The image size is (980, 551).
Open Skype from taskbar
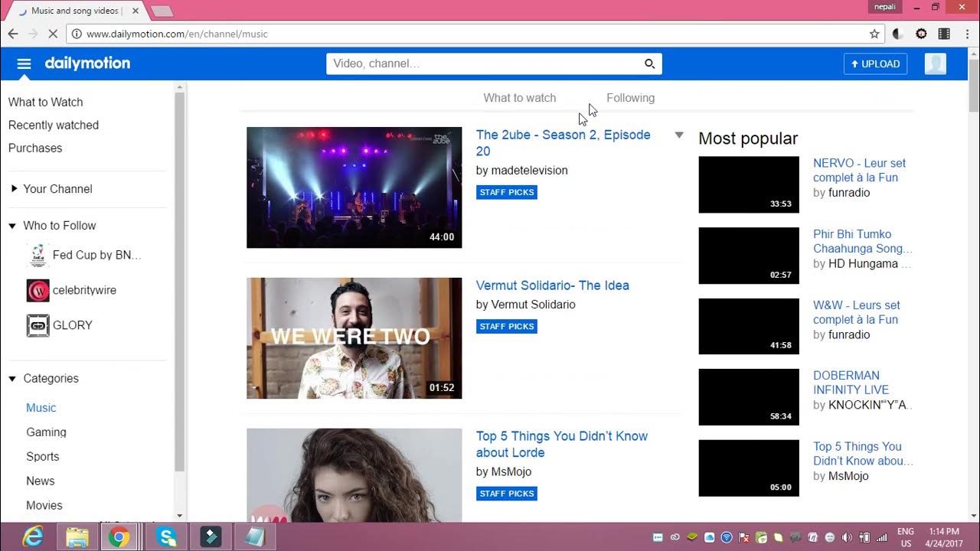166,537
